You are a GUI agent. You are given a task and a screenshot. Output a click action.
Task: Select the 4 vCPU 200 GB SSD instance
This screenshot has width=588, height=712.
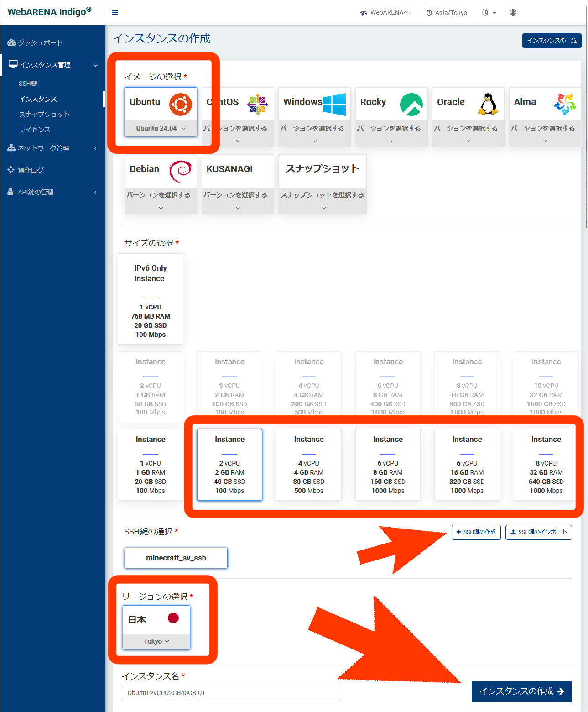[309, 387]
